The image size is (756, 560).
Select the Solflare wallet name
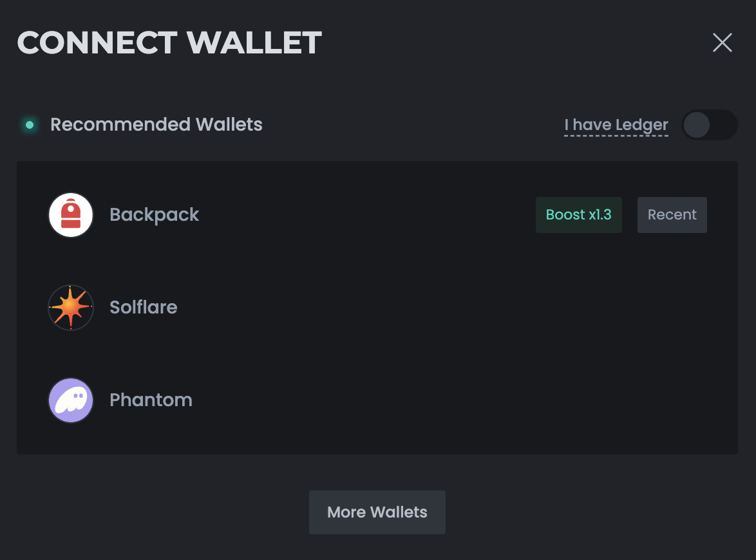(144, 308)
